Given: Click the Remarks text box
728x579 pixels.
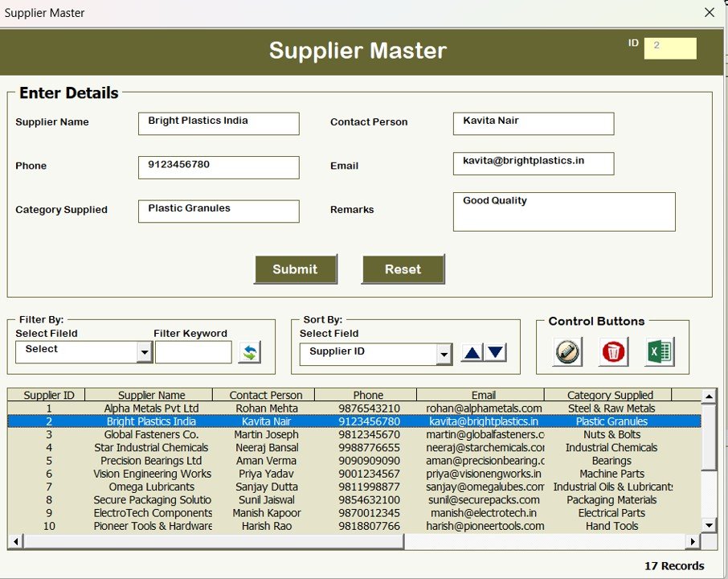Looking at the screenshot, I should [562, 211].
